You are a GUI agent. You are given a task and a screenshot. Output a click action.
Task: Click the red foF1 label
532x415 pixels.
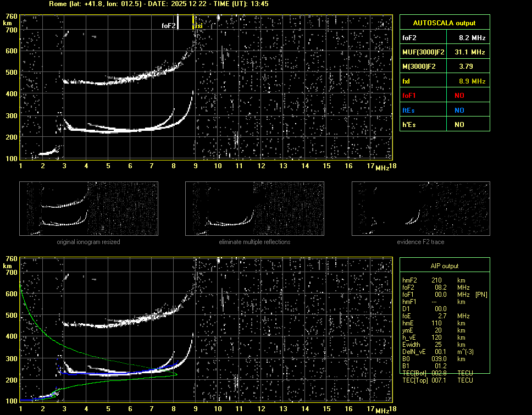coord(410,96)
